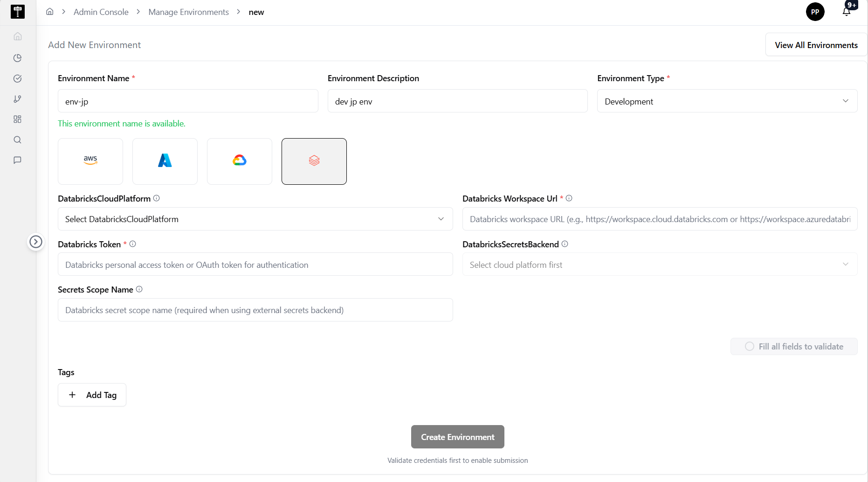Focus the Databricks Token input
The height and width of the screenshot is (482, 868).
point(255,265)
